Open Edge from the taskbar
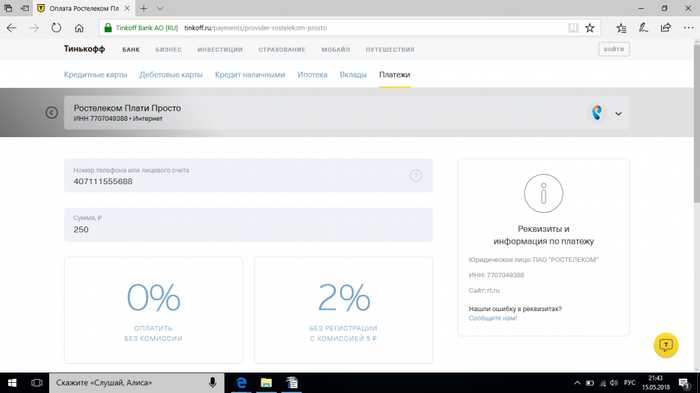 242,383
